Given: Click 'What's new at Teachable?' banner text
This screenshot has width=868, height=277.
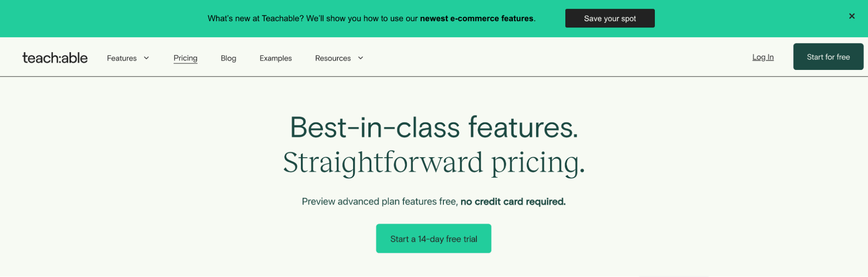Looking at the screenshot, I should coord(255,19).
